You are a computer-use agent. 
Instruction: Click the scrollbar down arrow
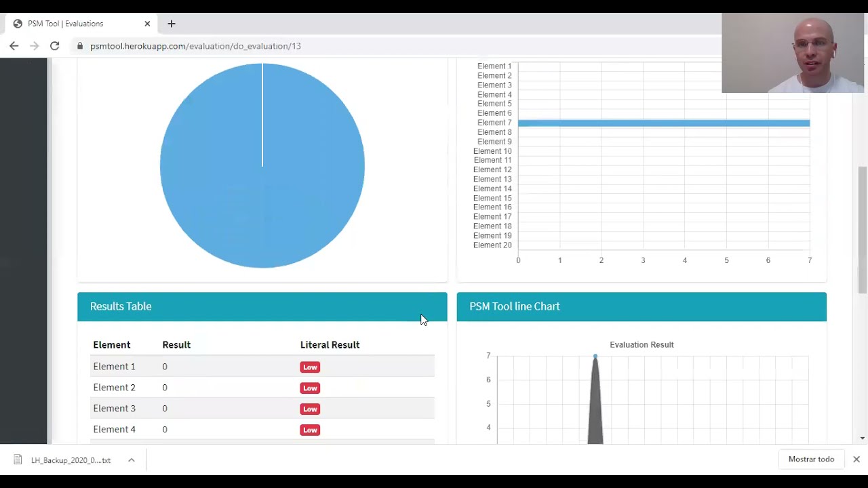tap(863, 439)
